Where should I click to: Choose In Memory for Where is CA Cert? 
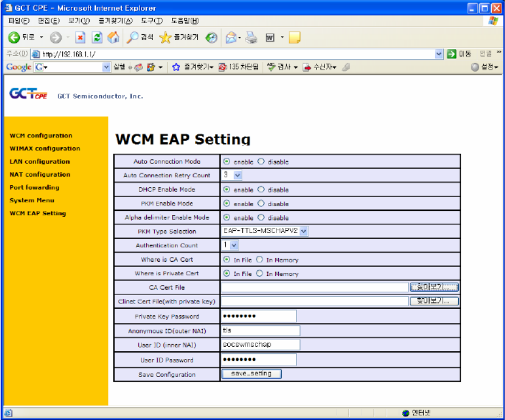[x=259, y=259]
